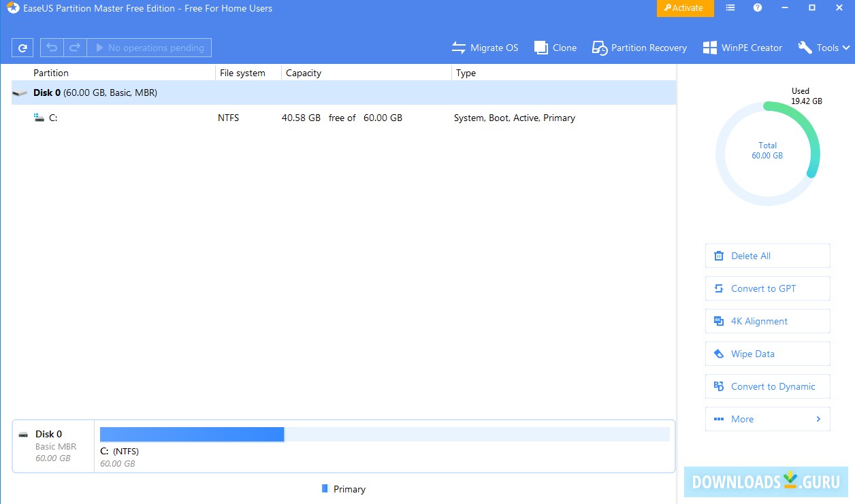Click the drive icon in the Disk 0 map block
This screenshot has height=504, width=855.
click(24, 434)
